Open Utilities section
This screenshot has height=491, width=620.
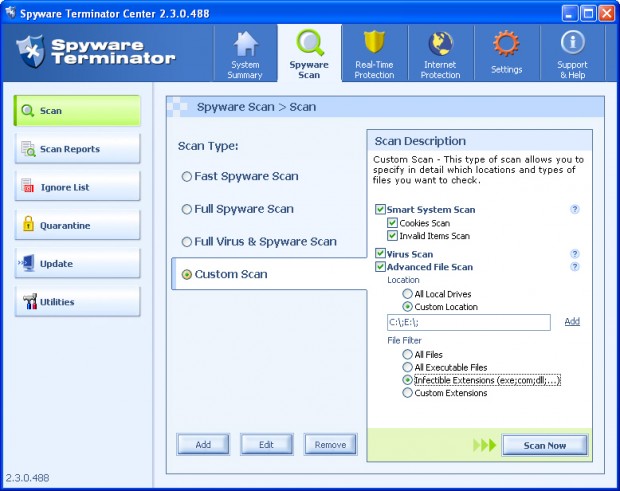coord(78,302)
